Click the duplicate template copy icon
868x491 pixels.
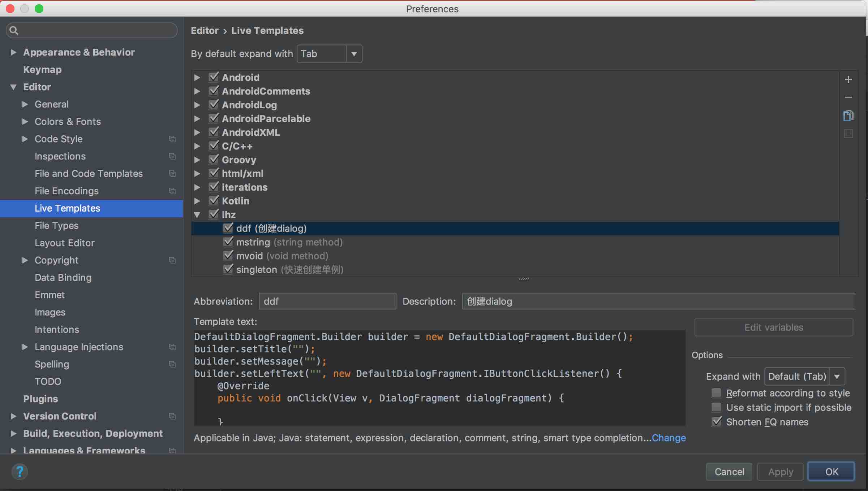(848, 116)
